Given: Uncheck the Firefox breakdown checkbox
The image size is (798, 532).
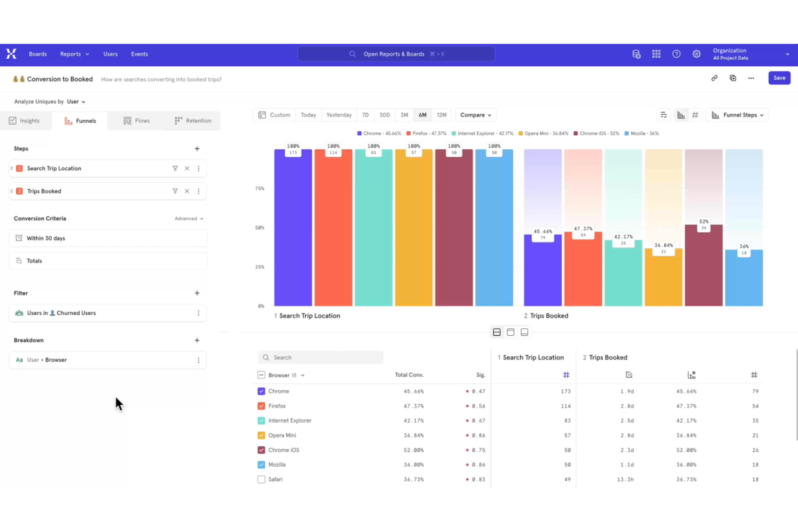Looking at the screenshot, I should pyautogui.click(x=261, y=405).
